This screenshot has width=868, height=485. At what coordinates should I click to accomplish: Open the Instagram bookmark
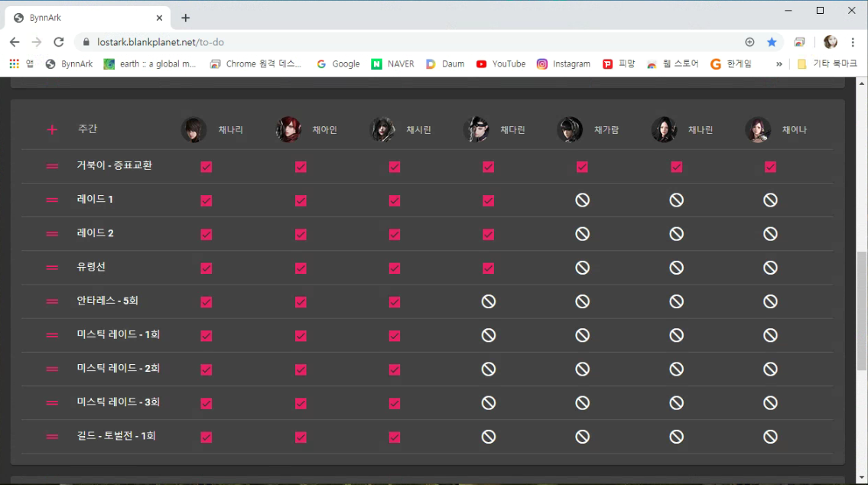point(564,63)
